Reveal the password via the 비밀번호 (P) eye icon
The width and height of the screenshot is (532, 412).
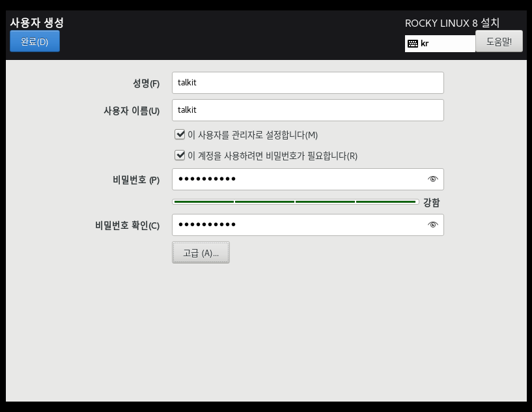pyautogui.click(x=432, y=179)
